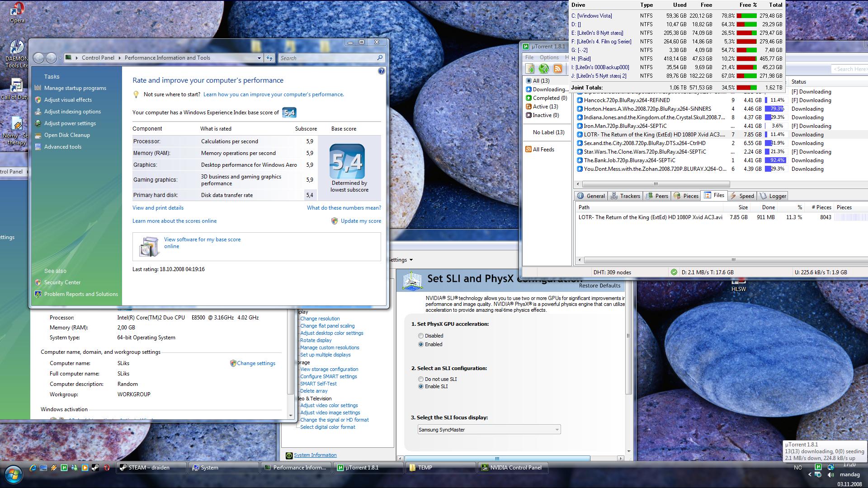This screenshot has height=488, width=868.
Task: Click the help question mark icon
Action: pos(381,71)
